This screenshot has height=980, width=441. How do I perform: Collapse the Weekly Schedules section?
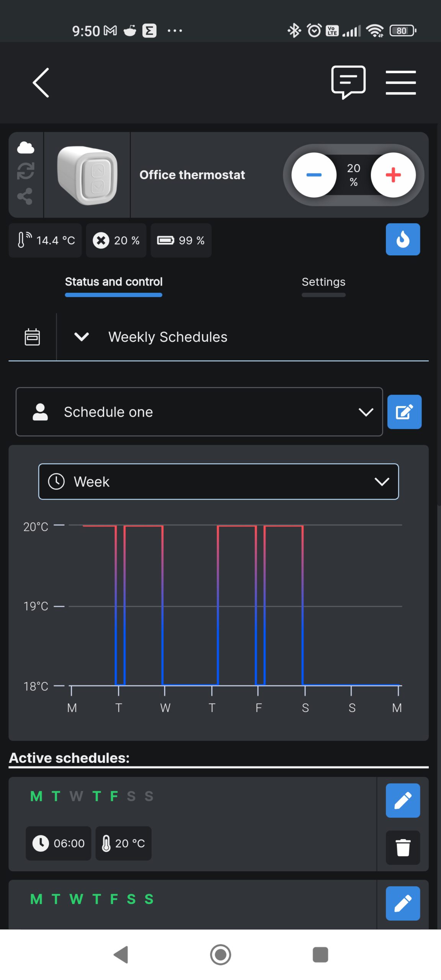pyautogui.click(x=82, y=337)
